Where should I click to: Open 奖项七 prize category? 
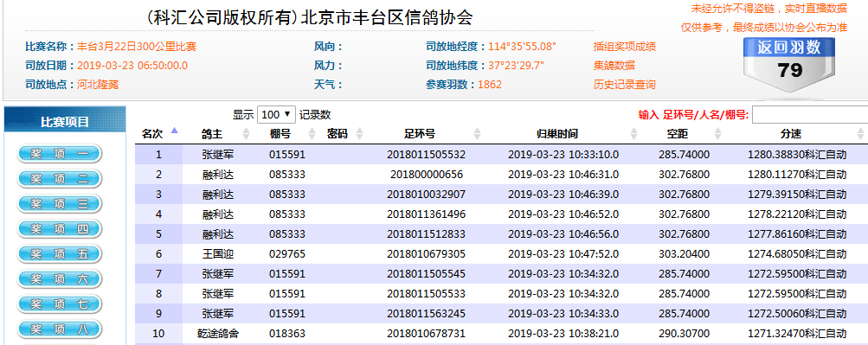point(59,304)
